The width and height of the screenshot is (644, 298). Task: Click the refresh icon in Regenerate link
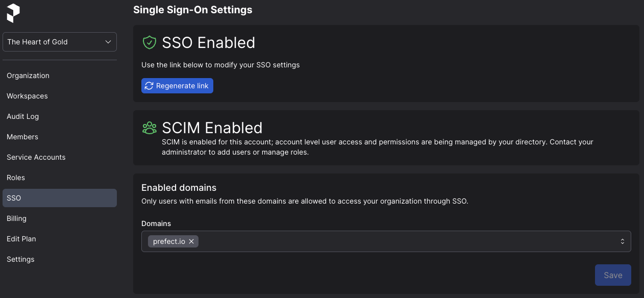pos(149,86)
